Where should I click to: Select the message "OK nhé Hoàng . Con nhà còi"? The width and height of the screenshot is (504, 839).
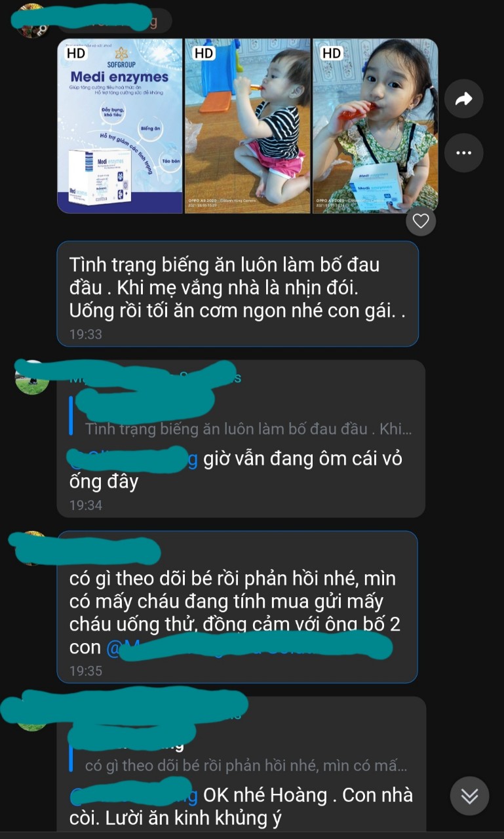(x=241, y=807)
